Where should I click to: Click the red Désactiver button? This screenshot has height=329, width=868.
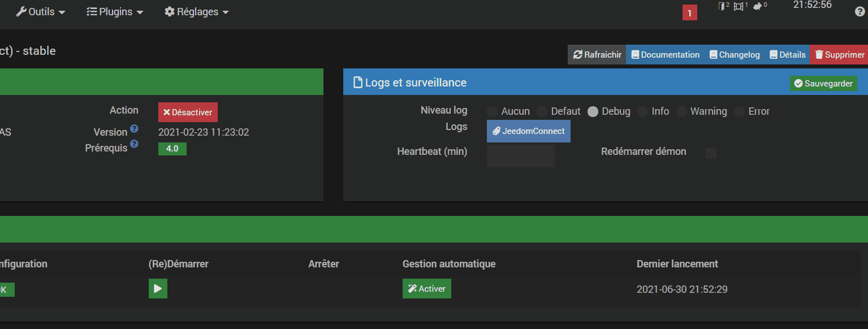point(188,112)
